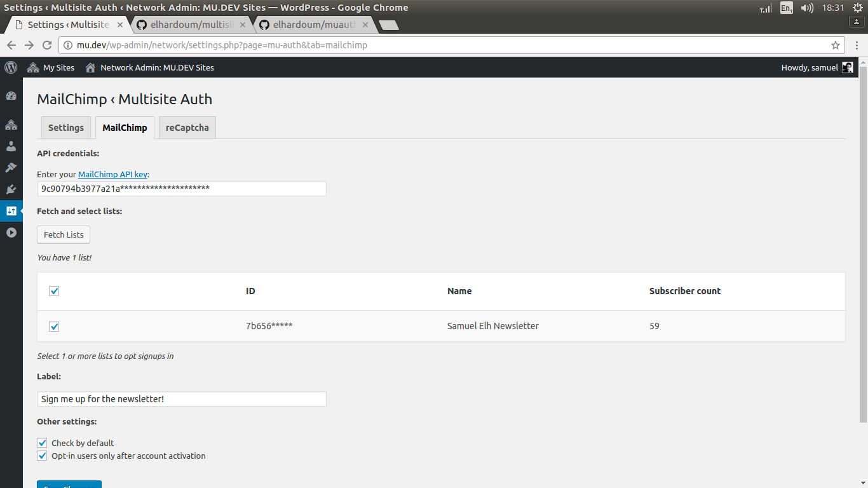This screenshot has width=868, height=488.
Task: Open the network signal indicator
Action: coord(766,8)
